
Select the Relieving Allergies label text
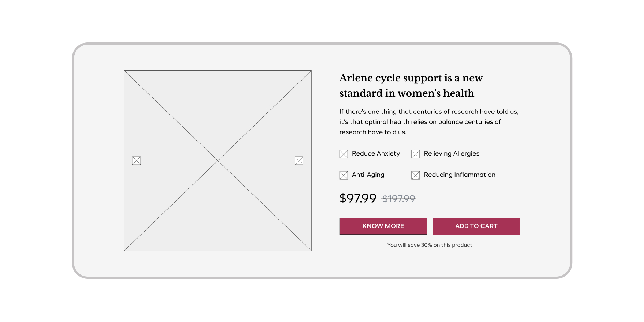(x=451, y=154)
